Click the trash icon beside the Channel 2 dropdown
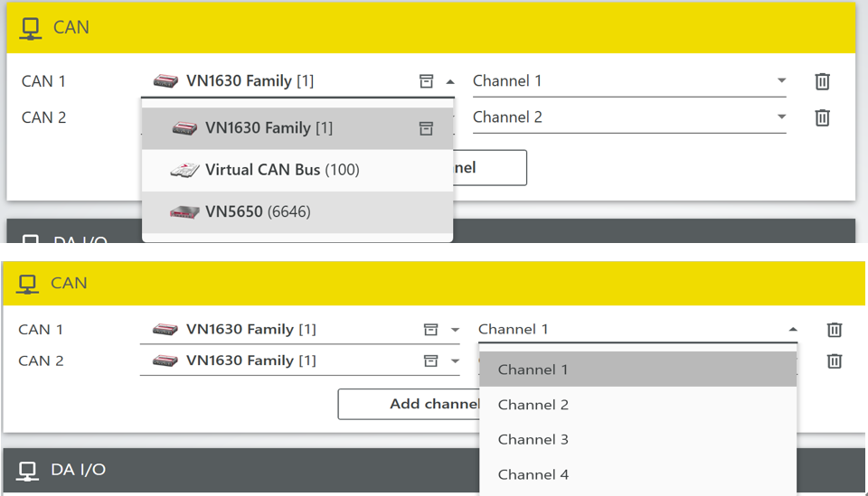This screenshot has width=868, height=496. pos(822,117)
